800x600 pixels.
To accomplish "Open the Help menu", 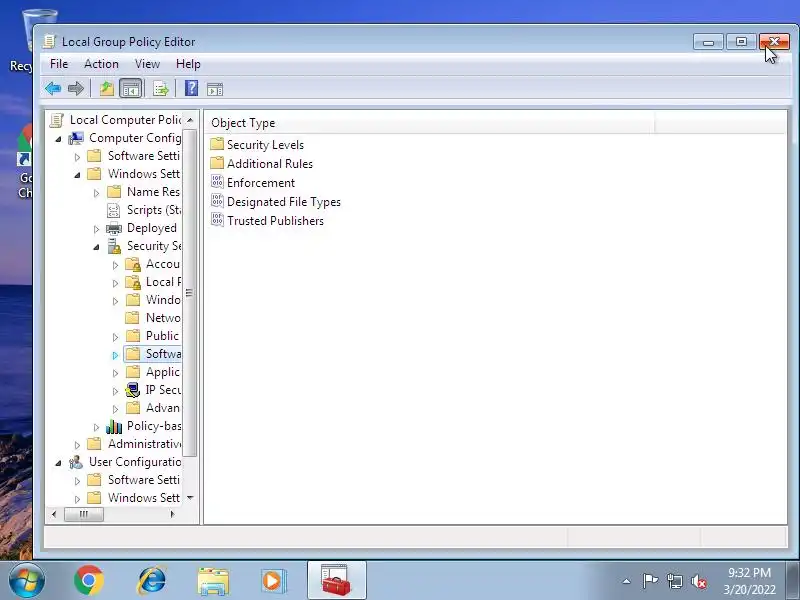I will point(188,64).
